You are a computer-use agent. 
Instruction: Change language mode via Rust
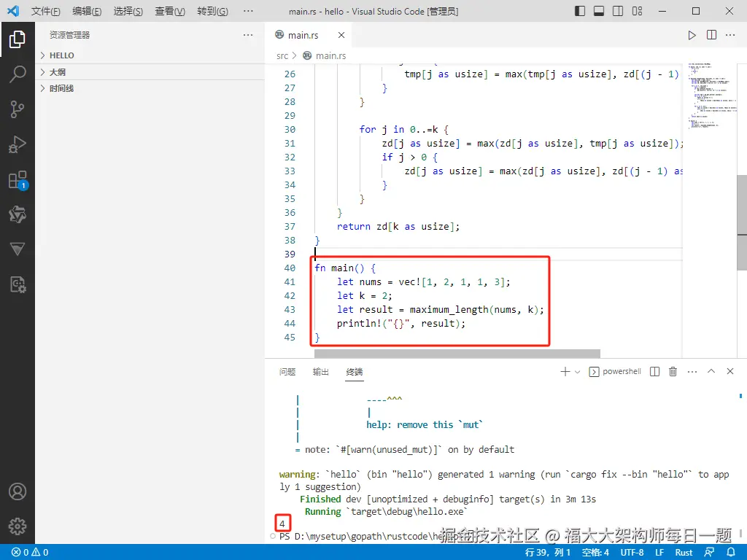coord(684,553)
